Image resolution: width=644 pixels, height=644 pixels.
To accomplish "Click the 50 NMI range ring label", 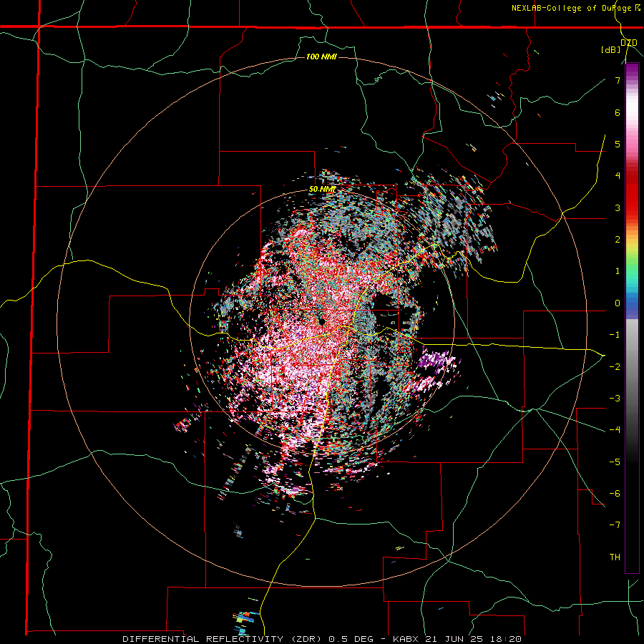I will [322, 190].
